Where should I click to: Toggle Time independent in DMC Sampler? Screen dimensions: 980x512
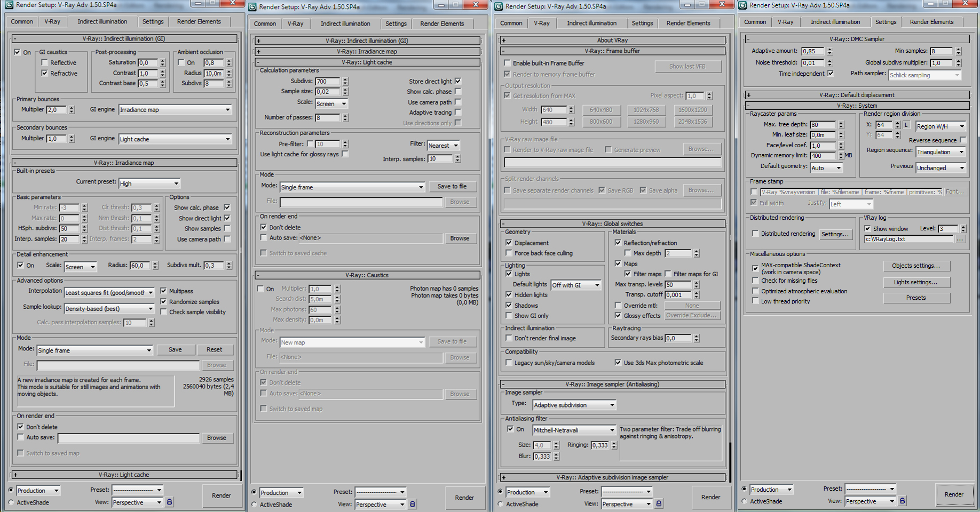pyautogui.click(x=831, y=73)
